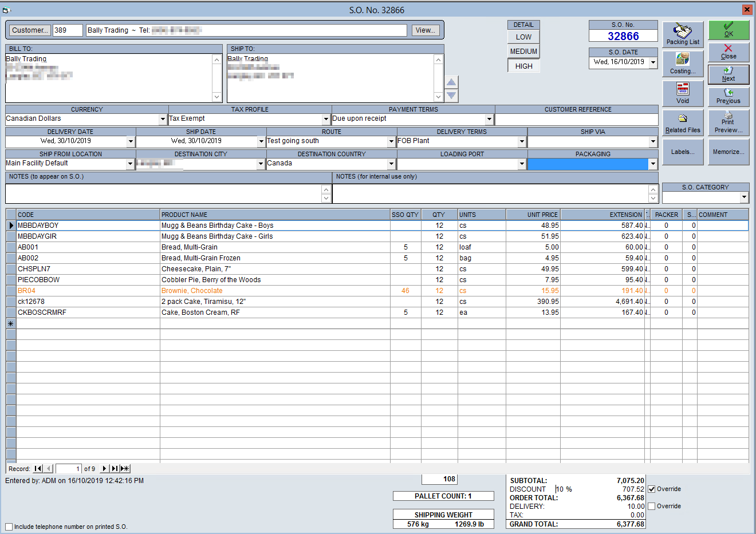Open the Ship Date dropdown

coord(261,141)
